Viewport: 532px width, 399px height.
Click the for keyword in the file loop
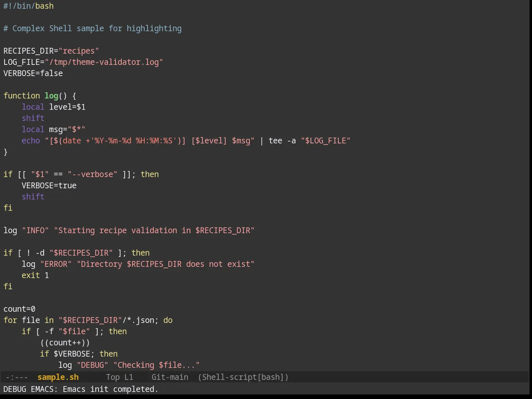(10, 320)
